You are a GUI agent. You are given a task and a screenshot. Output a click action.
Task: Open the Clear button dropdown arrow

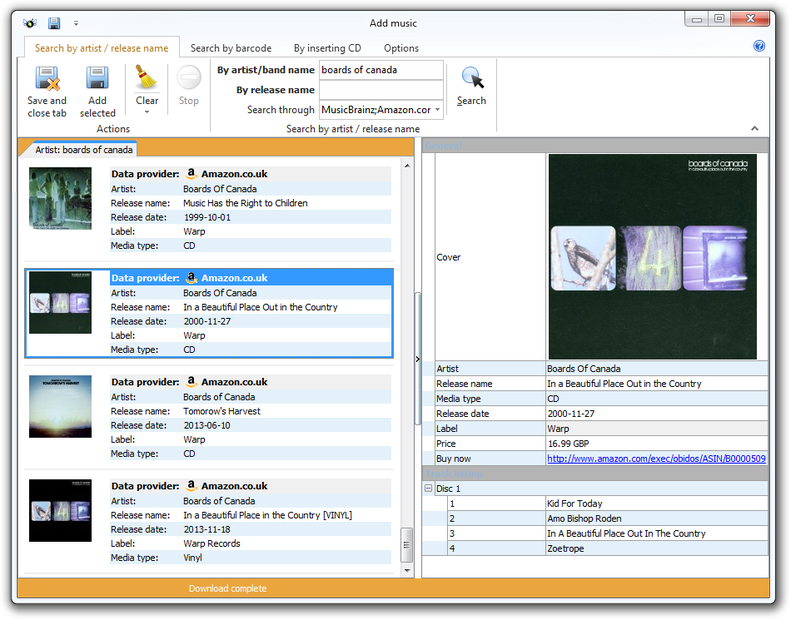tap(147, 112)
